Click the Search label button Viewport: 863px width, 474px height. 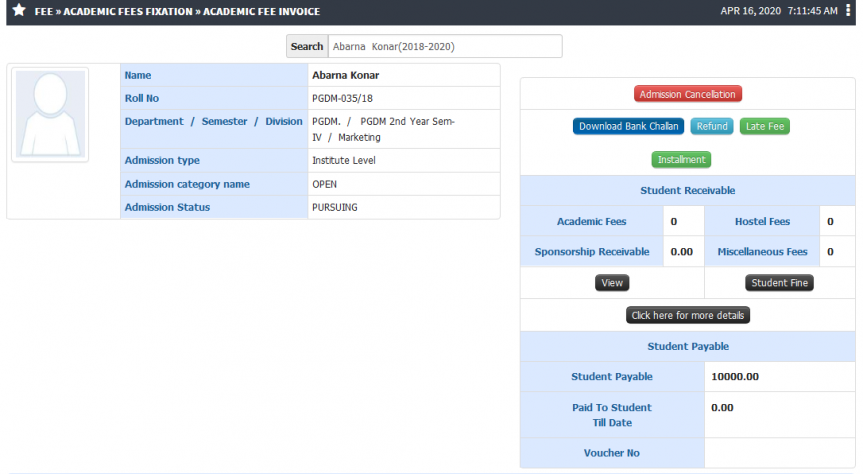307,46
